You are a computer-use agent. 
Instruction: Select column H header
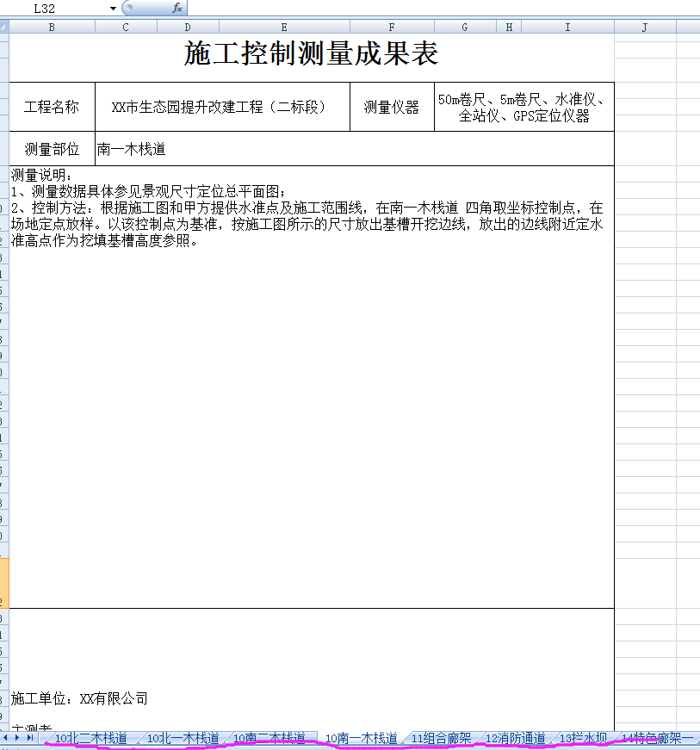click(x=509, y=28)
